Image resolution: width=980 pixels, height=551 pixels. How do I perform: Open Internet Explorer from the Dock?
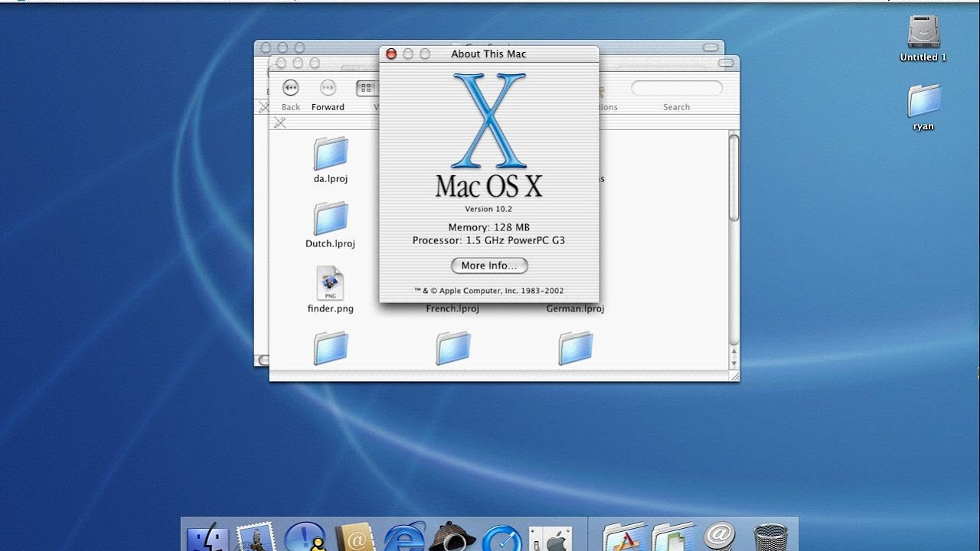click(x=403, y=537)
